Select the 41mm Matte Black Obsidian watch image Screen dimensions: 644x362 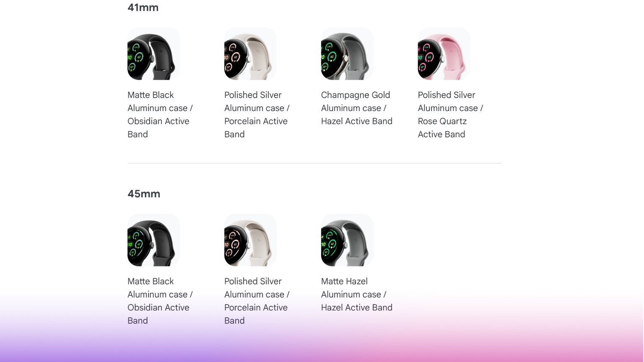pos(153,54)
